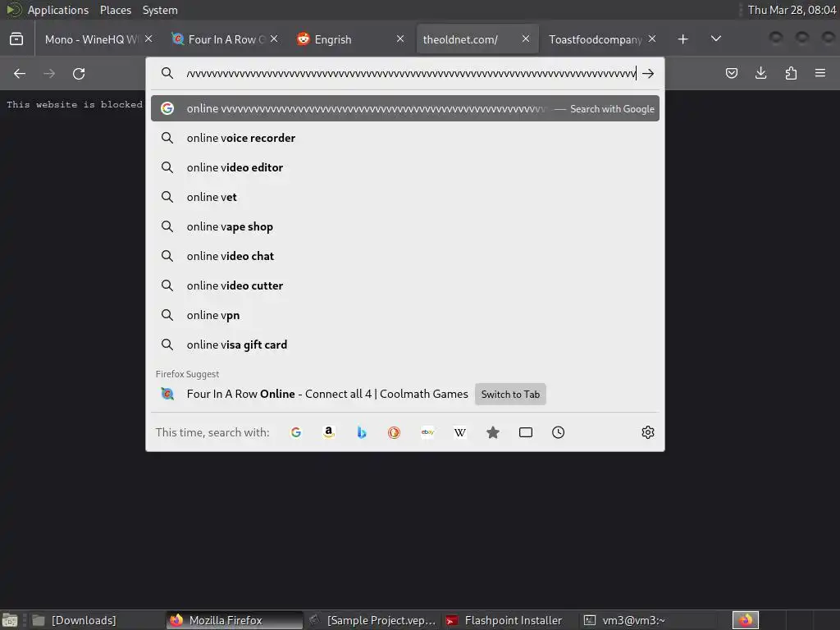Search this time with Wikipedia icon
Screen dimensions: 840x630
click(460, 432)
